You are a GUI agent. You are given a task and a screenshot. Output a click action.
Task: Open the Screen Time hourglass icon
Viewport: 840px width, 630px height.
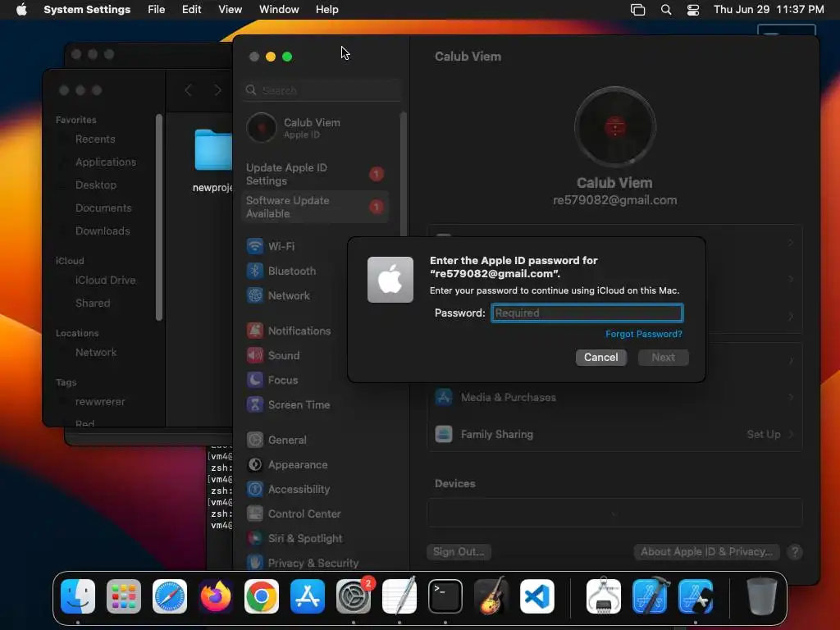pos(255,404)
